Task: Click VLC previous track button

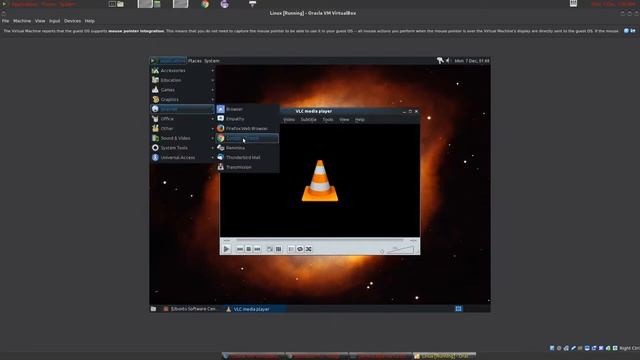Action: coord(240,249)
